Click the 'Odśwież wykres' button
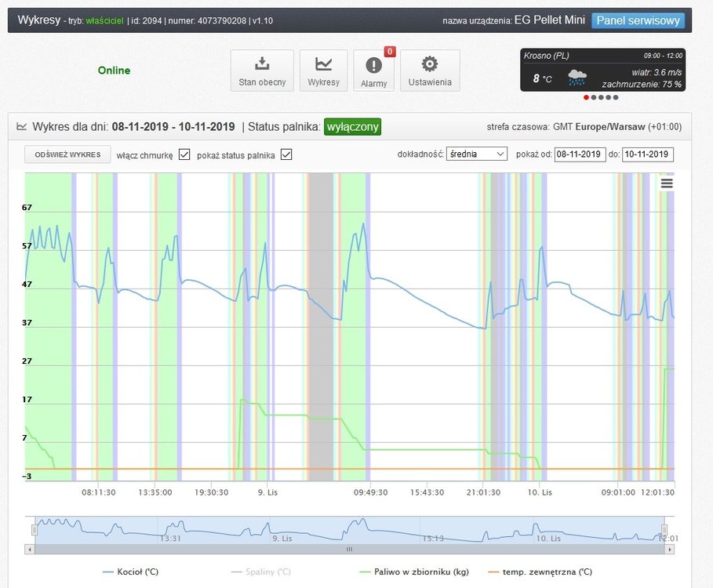This screenshot has width=713, height=588. [67, 154]
